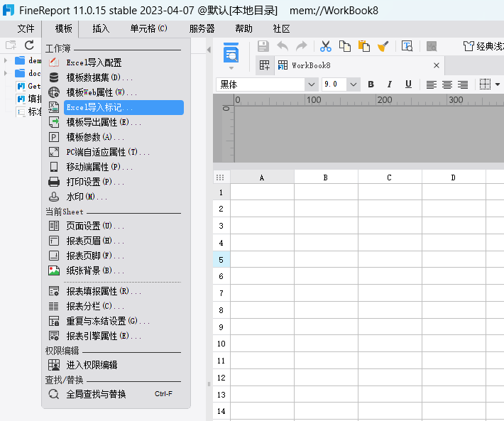This screenshot has height=421, width=504.
Task: Open 模板Web属性(W) menu entry
Action: coord(116,92)
